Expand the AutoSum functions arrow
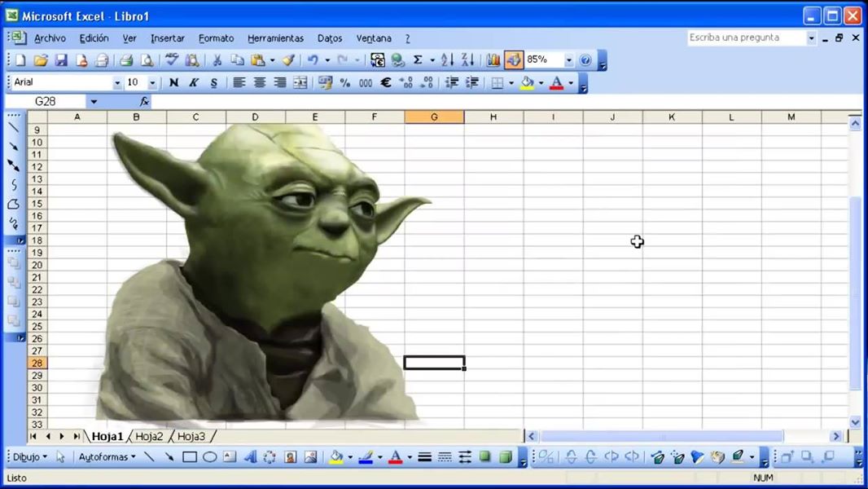Screen dimensions: 868x489 coord(432,59)
